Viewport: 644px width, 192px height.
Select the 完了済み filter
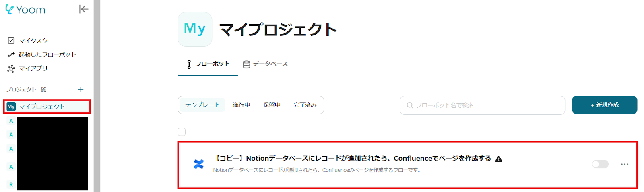click(x=305, y=105)
